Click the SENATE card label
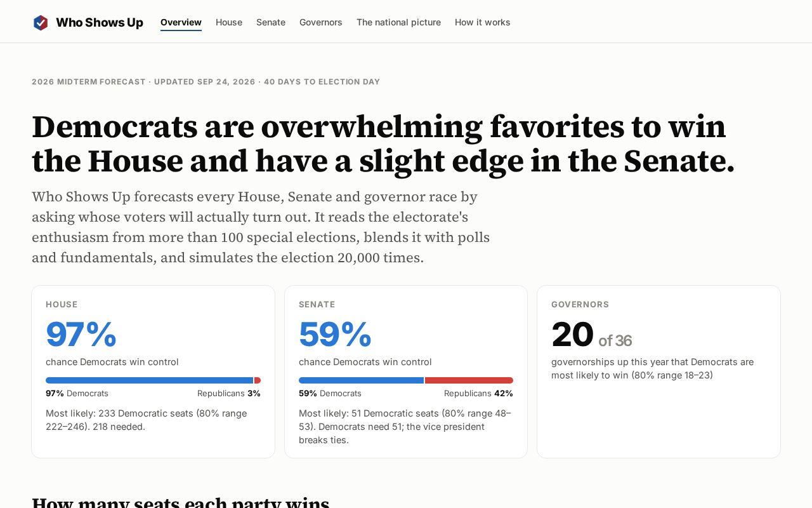The width and height of the screenshot is (812, 508). [x=317, y=305]
